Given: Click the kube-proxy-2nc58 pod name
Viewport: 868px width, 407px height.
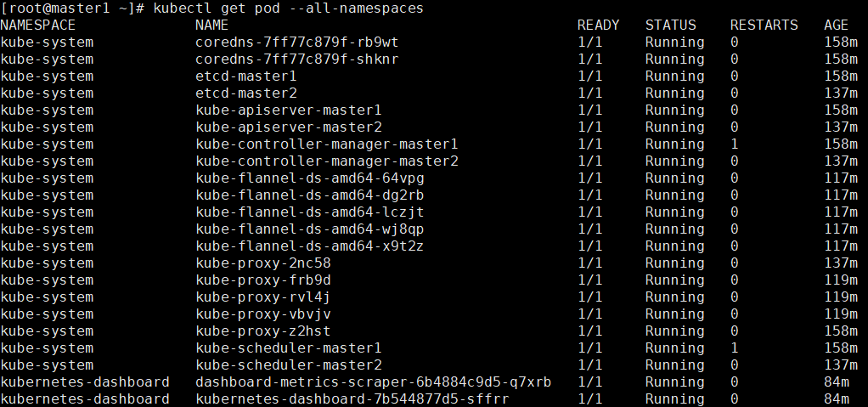Looking at the screenshot, I should (263, 263).
